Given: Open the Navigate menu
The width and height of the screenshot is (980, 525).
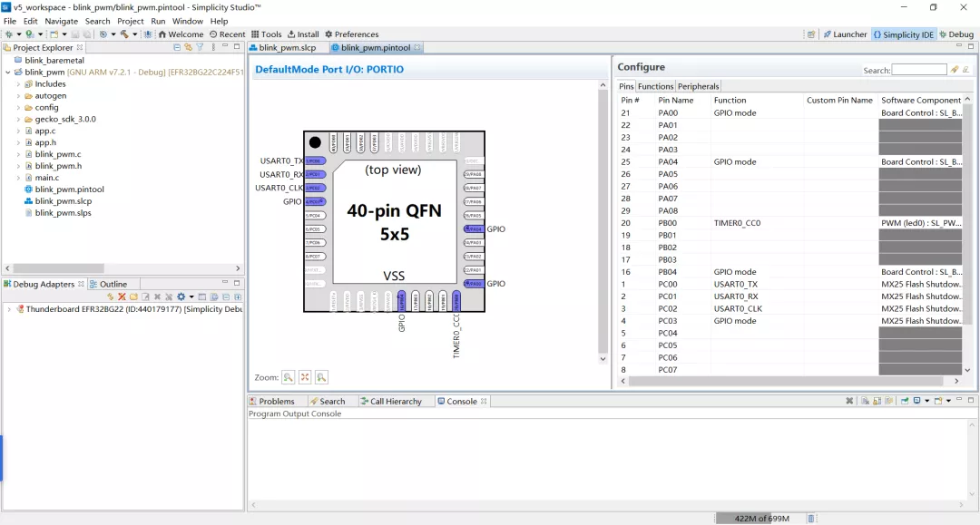Looking at the screenshot, I should (62, 21).
